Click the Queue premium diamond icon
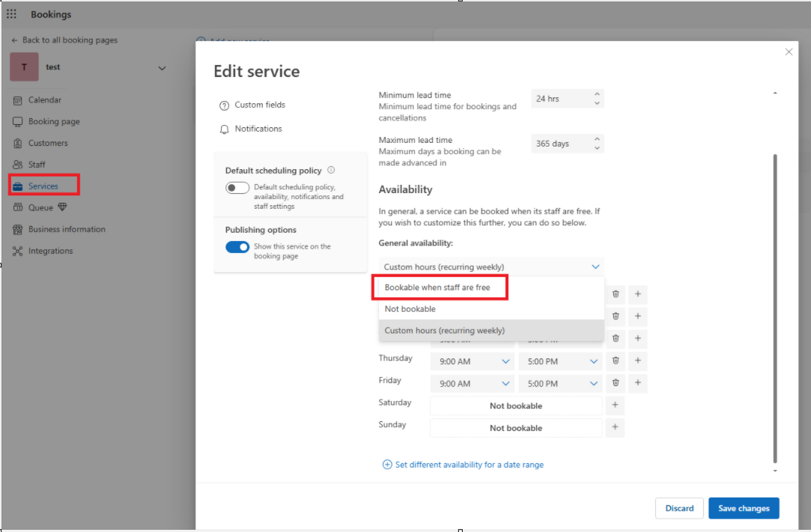Image resolution: width=811 pixels, height=532 pixels. 63,207
